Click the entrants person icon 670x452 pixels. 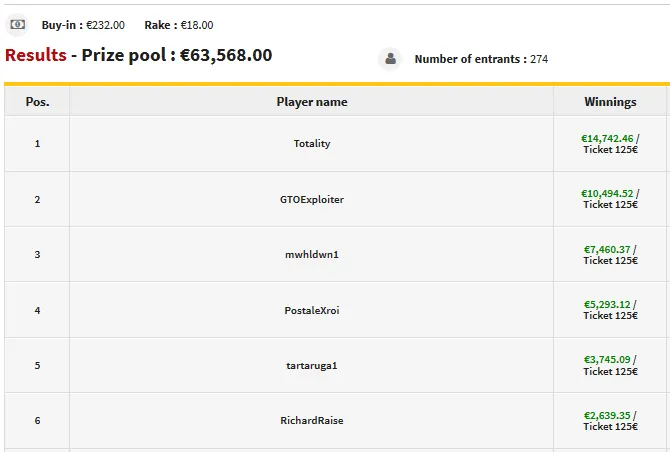pyautogui.click(x=389, y=59)
